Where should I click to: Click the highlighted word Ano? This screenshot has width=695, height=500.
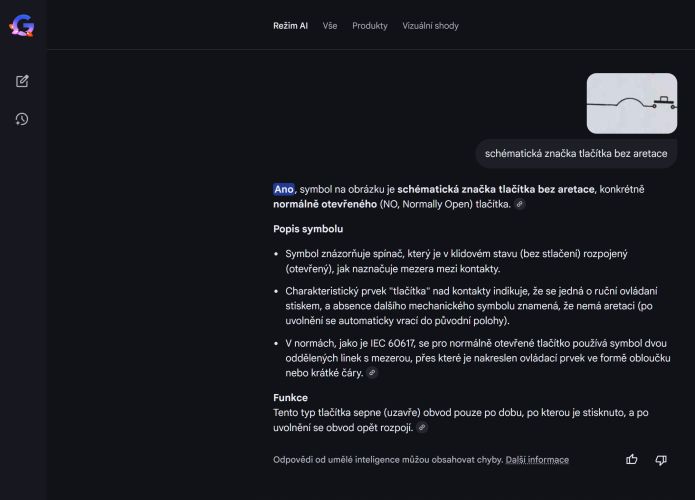(284, 189)
